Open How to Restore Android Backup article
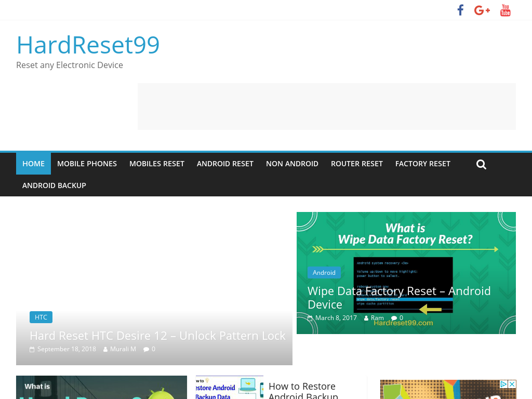The width and height of the screenshot is (532, 399). click(x=303, y=391)
